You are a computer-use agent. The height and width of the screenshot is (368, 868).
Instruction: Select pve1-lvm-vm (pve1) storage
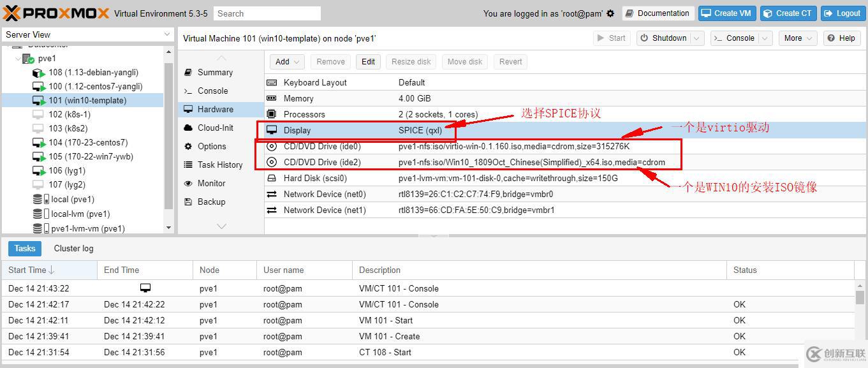tap(82, 228)
